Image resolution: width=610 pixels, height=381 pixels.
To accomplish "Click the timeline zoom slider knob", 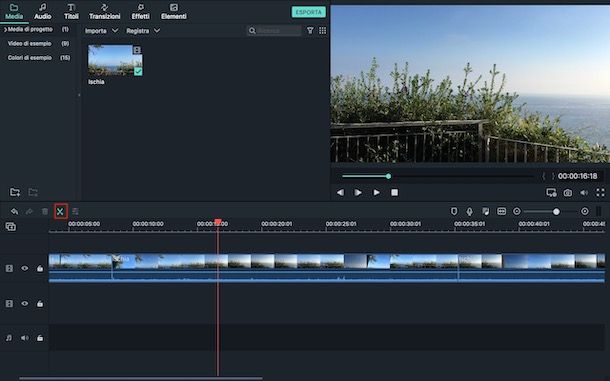I will click(x=556, y=211).
